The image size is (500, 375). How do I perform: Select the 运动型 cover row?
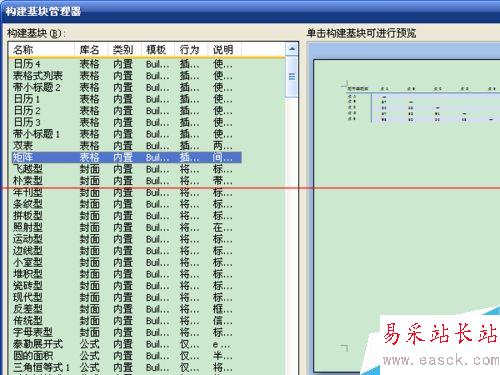pyautogui.click(x=126, y=239)
